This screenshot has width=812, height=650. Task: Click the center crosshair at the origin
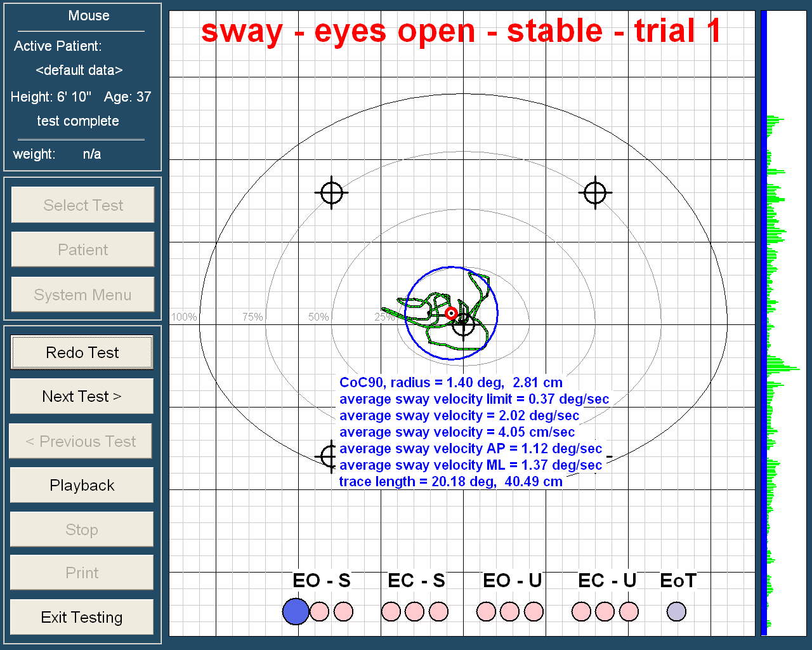pyautogui.click(x=464, y=325)
